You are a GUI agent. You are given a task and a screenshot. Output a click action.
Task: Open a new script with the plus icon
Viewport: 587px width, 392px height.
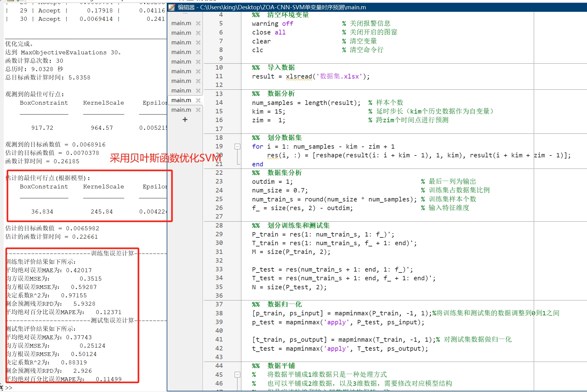point(185,119)
